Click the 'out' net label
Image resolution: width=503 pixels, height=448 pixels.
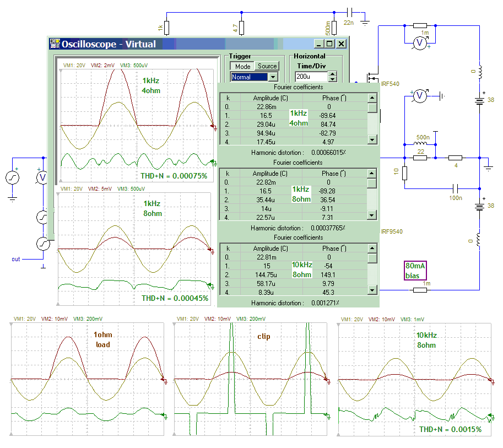click(16, 259)
